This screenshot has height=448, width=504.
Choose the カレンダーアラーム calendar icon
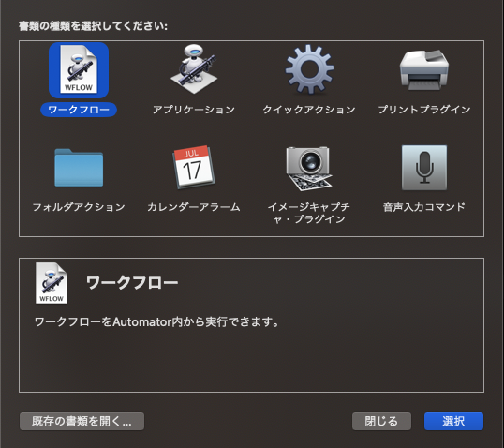(194, 167)
